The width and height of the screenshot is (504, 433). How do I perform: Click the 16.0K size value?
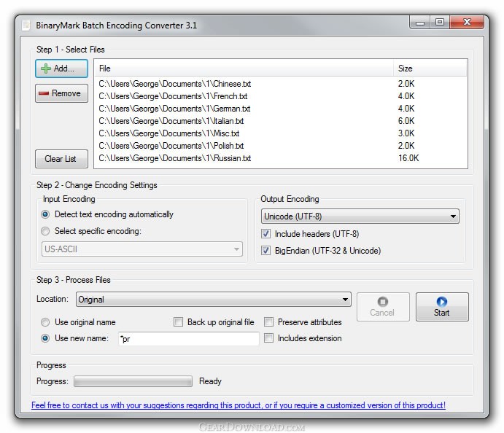pos(408,158)
